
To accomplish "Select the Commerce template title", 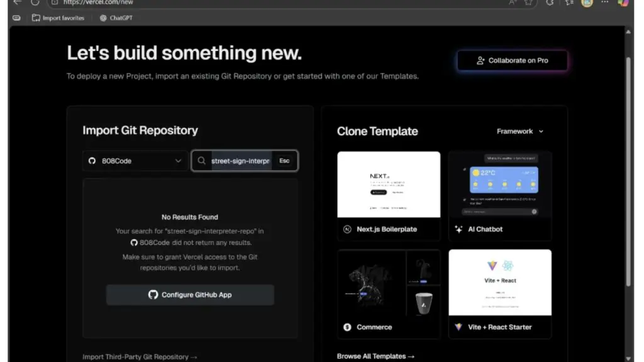I will 374,327.
